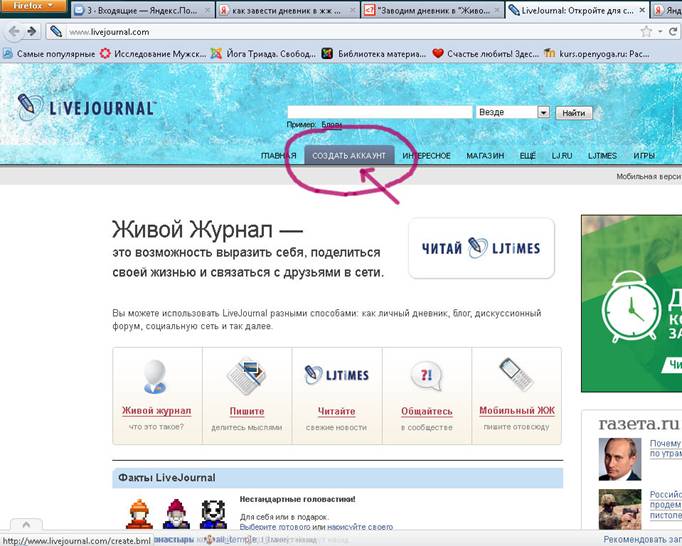The width and height of the screenshot is (682, 546).
Task: Open the Firefox menu button
Action: tap(33, 6)
